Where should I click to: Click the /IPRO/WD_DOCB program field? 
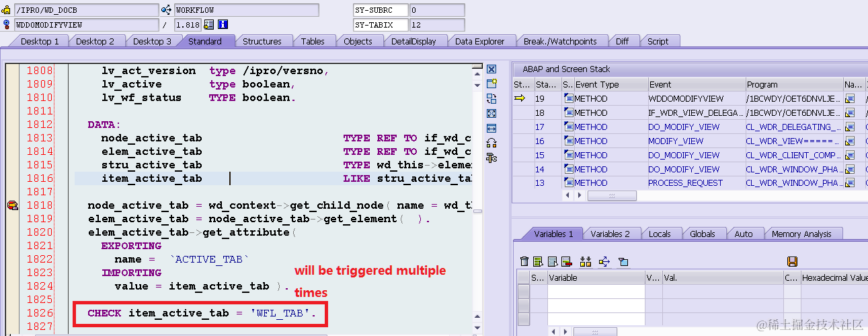tap(86, 10)
